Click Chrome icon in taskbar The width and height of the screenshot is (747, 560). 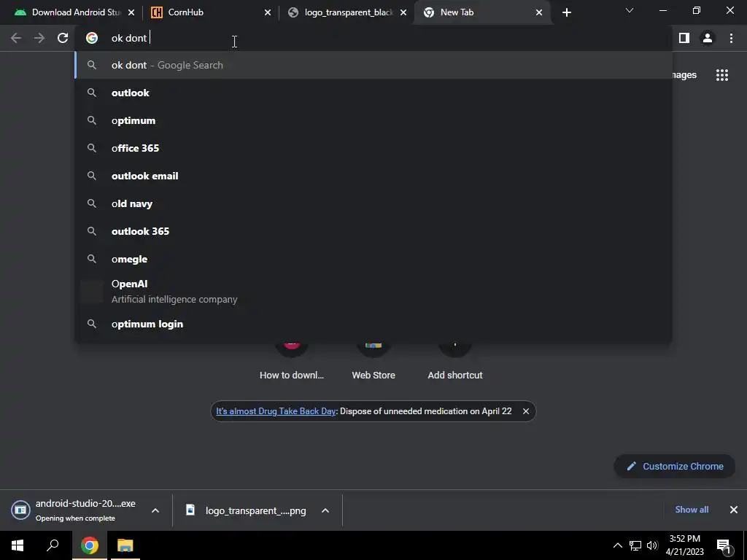(89, 545)
